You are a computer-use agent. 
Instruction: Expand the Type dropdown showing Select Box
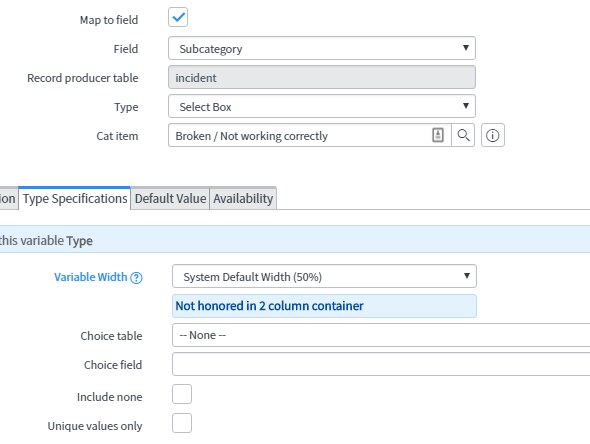click(x=322, y=106)
